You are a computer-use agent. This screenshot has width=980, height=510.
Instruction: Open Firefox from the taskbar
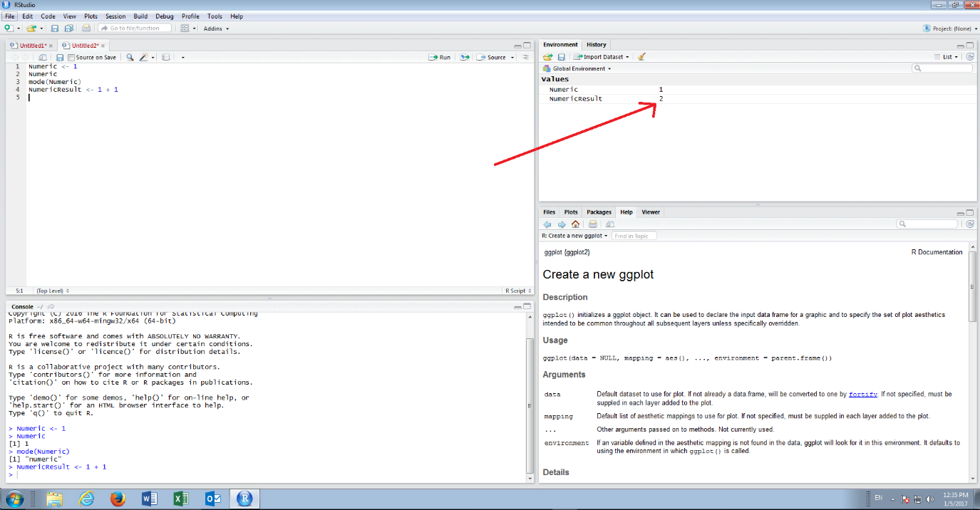(118, 499)
